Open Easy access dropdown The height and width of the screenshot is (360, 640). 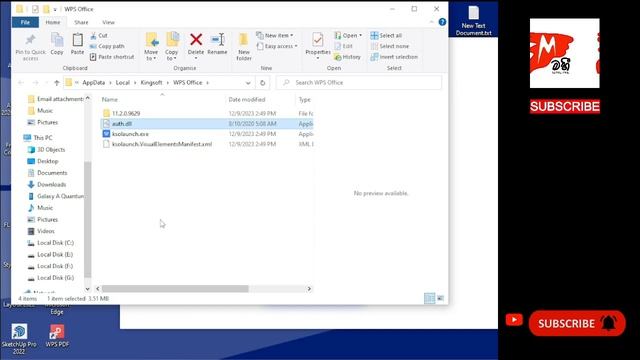pos(277,46)
